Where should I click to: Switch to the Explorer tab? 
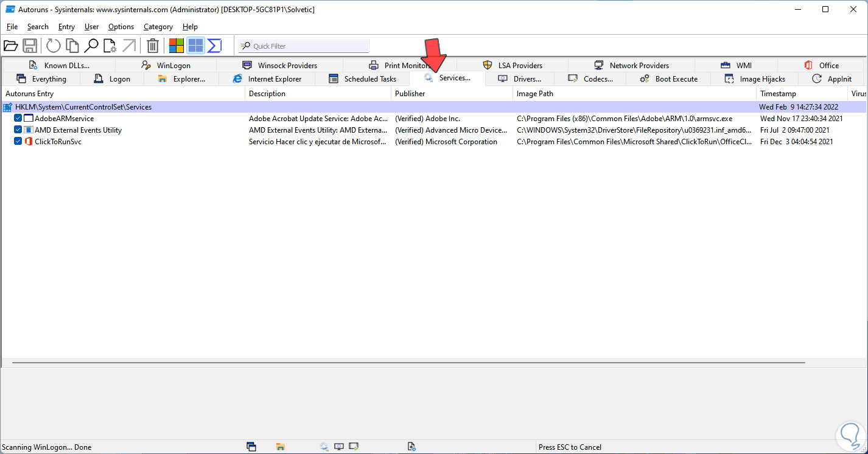(x=181, y=79)
